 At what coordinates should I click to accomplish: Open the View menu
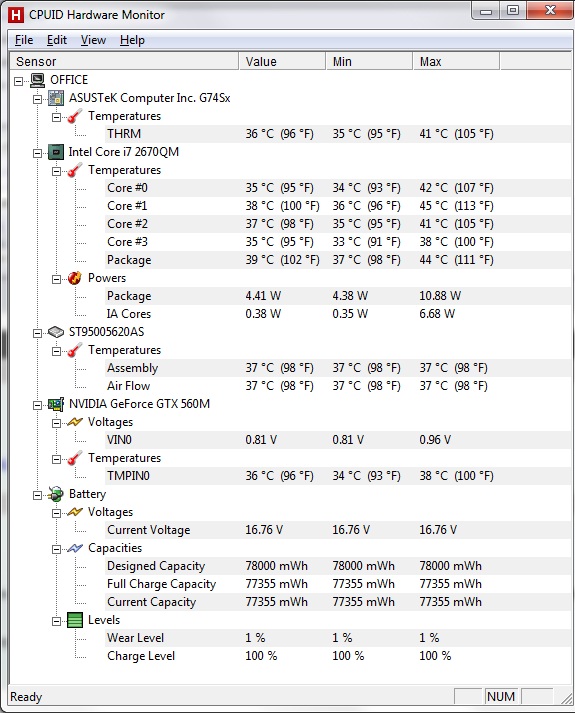click(93, 40)
